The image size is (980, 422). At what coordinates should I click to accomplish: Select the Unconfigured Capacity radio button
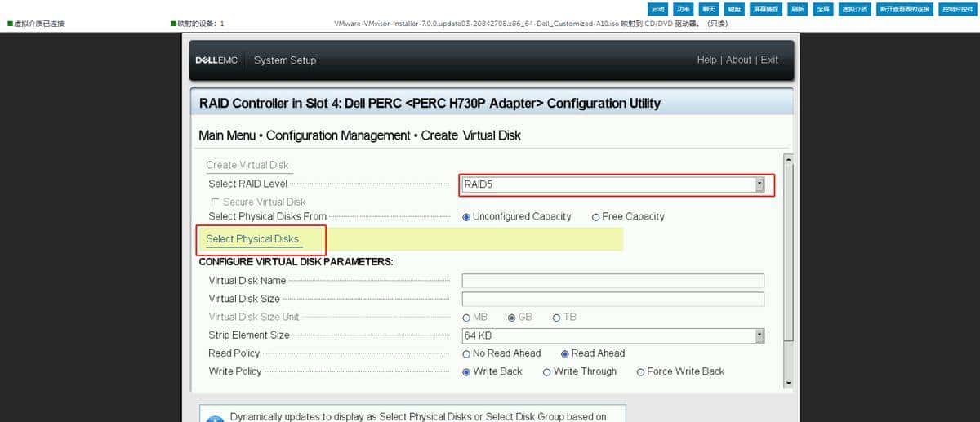tap(466, 217)
